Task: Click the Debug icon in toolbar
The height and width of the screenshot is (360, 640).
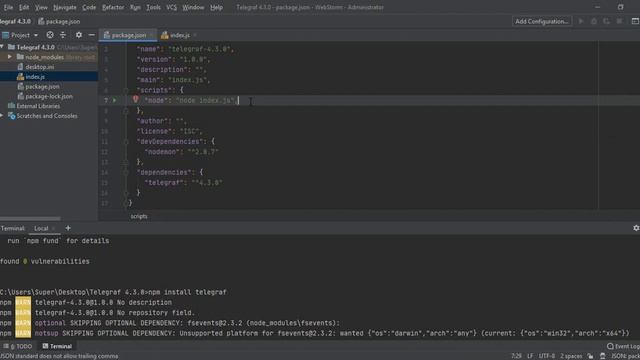Action: tap(594, 21)
